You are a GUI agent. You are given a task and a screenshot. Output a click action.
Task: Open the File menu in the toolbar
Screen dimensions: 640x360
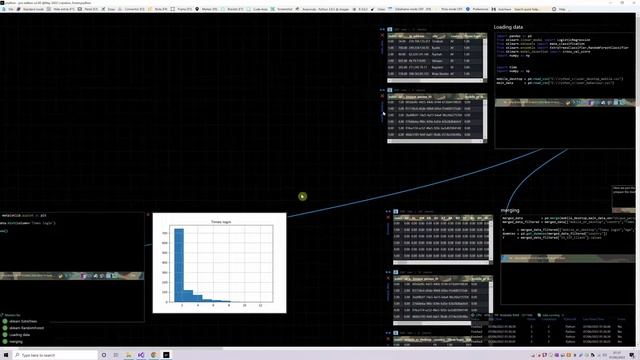click(x=9, y=9)
